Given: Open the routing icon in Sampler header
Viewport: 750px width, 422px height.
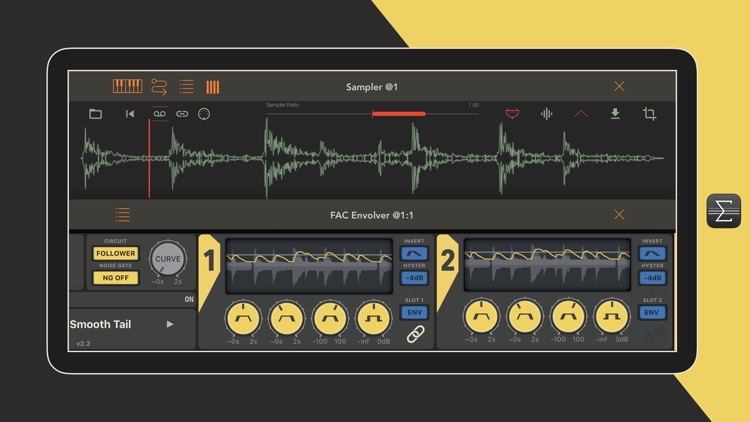Looking at the screenshot, I should (x=159, y=87).
